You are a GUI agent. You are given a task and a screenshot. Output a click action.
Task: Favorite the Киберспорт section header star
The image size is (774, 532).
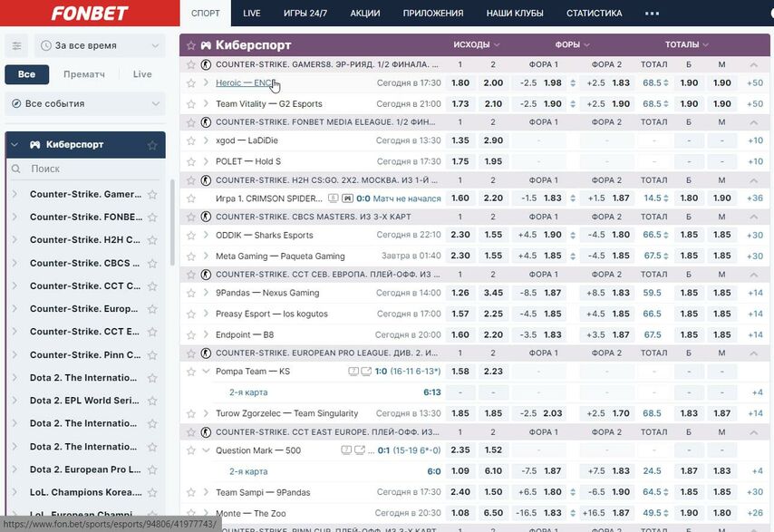191,45
